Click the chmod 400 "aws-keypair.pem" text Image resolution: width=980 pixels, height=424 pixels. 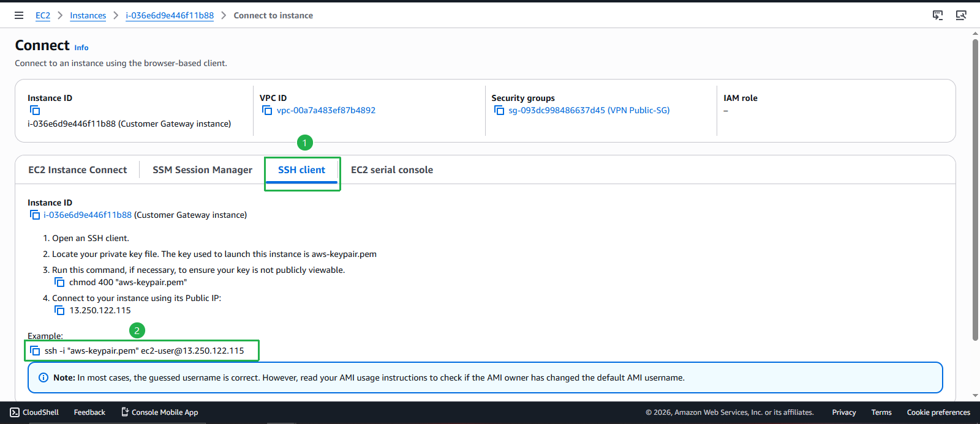[128, 282]
